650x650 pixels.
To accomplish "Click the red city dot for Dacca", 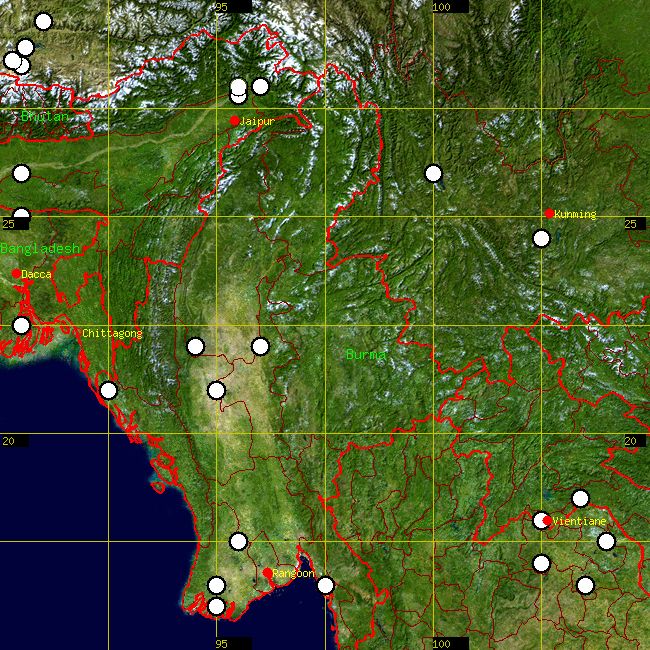I will [x=16, y=274].
